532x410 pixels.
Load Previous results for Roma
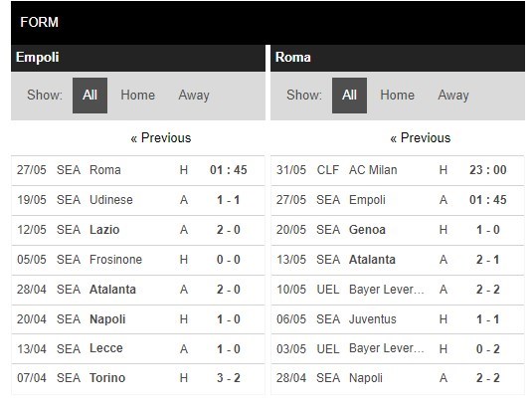pos(421,138)
